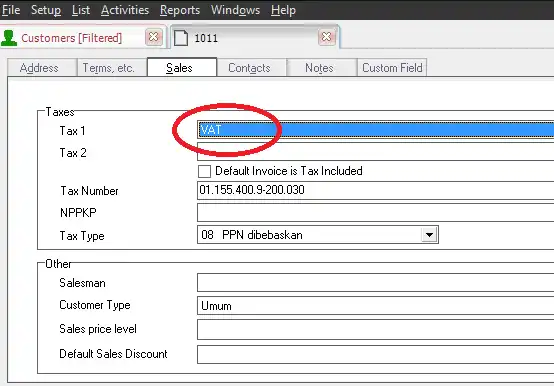Viewport: 554px width, 386px height.
Task: Click the Customer Type label
Action: coord(95,305)
